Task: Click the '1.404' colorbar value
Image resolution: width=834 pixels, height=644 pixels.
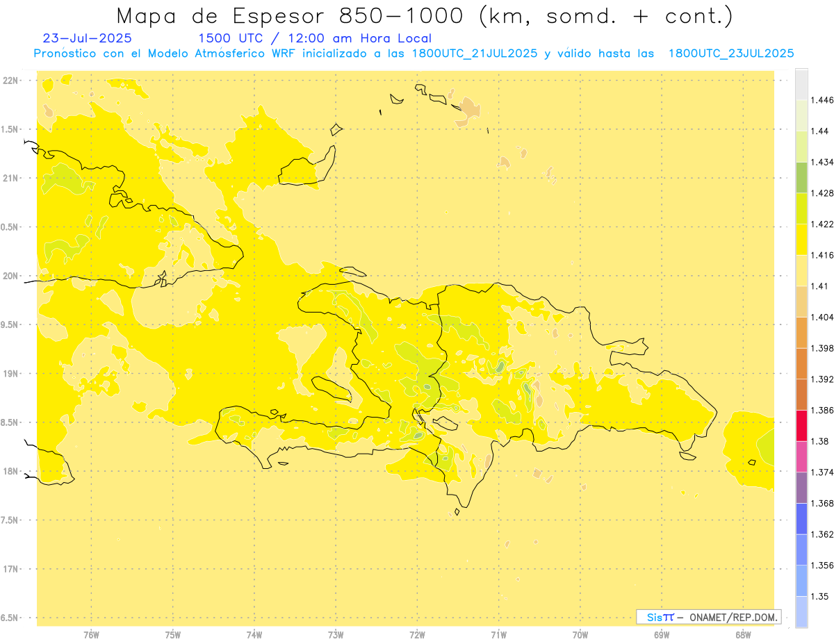Action: tap(822, 317)
